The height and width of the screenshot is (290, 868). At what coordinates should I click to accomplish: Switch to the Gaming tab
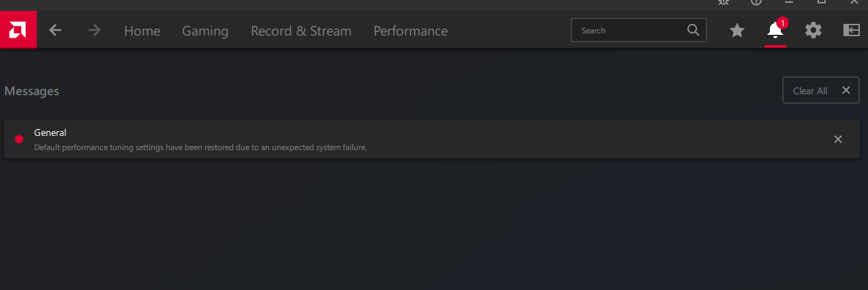pos(205,31)
